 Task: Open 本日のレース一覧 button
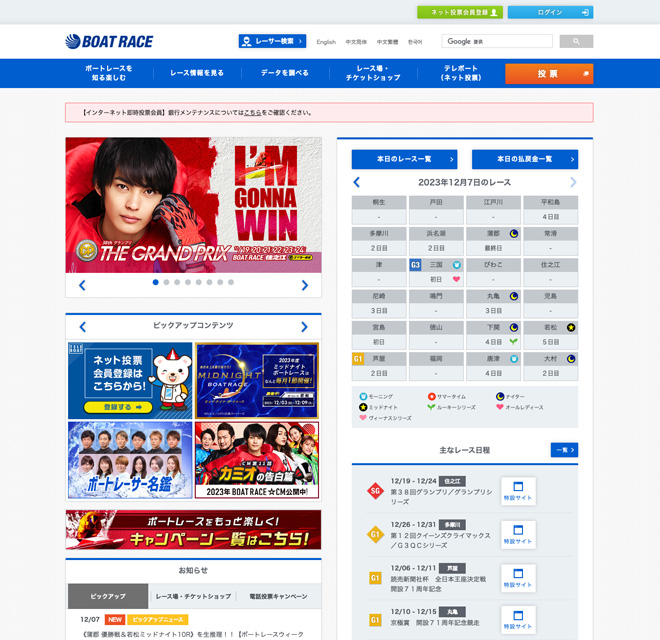pyautogui.click(x=405, y=159)
